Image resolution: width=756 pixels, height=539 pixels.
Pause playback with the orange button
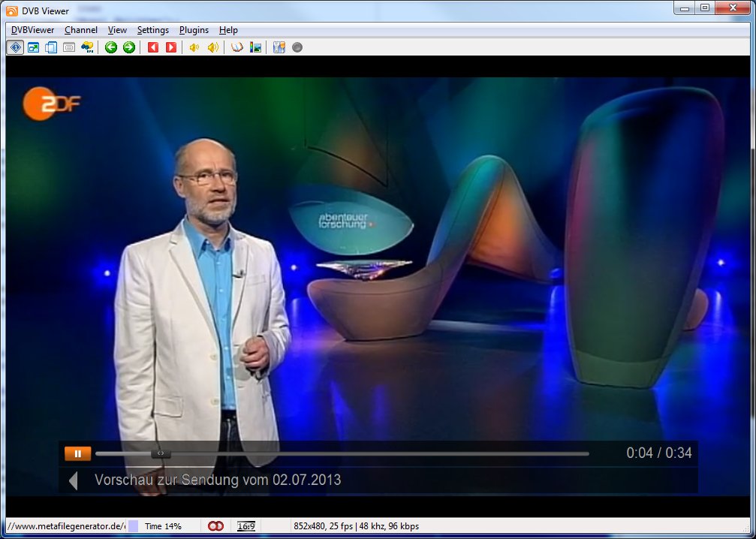tap(77, 453)
